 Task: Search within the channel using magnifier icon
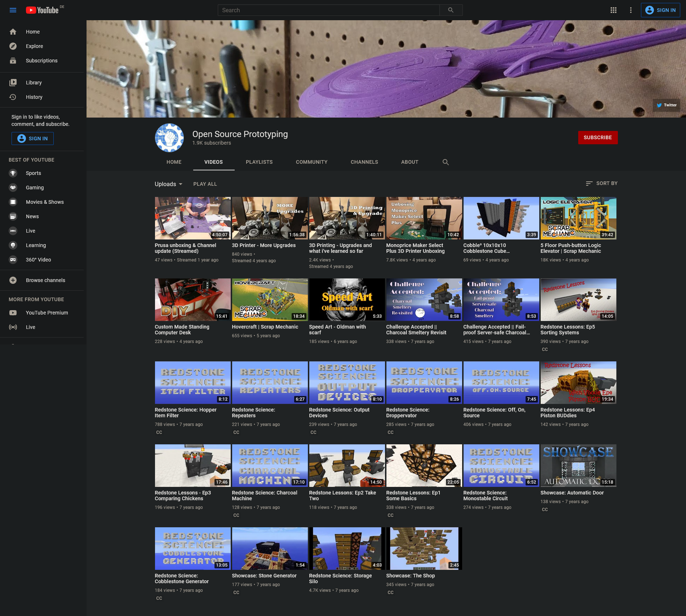point(446,162)
